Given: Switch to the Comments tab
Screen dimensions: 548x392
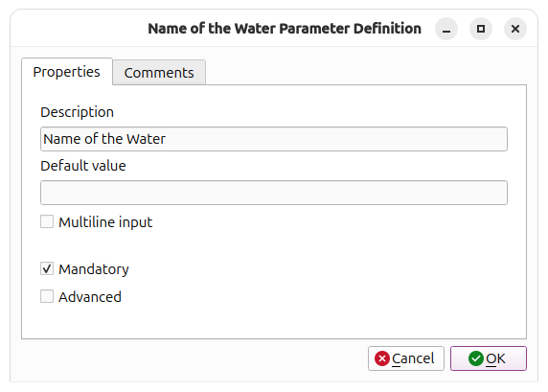Looking at the screenshot, I should pos(159,73).
